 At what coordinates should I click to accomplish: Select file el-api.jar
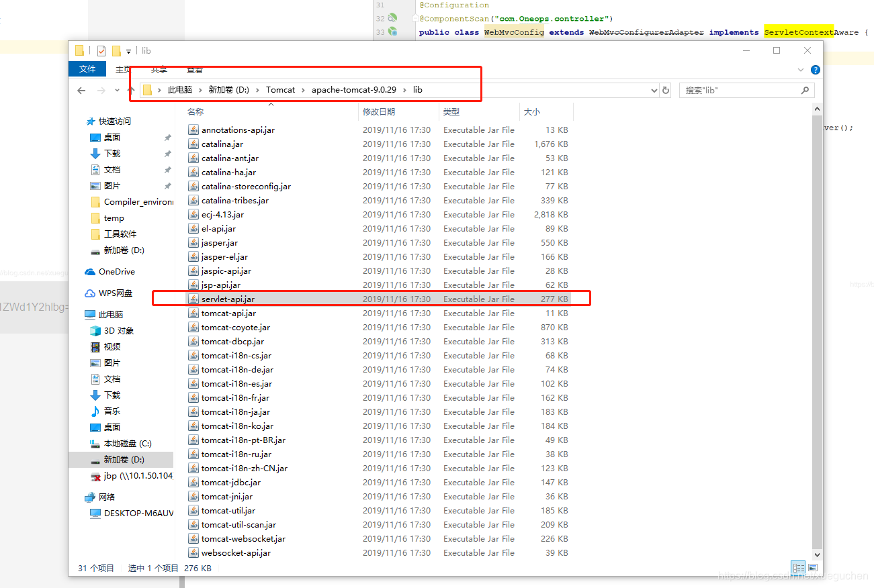pos(219,229)
